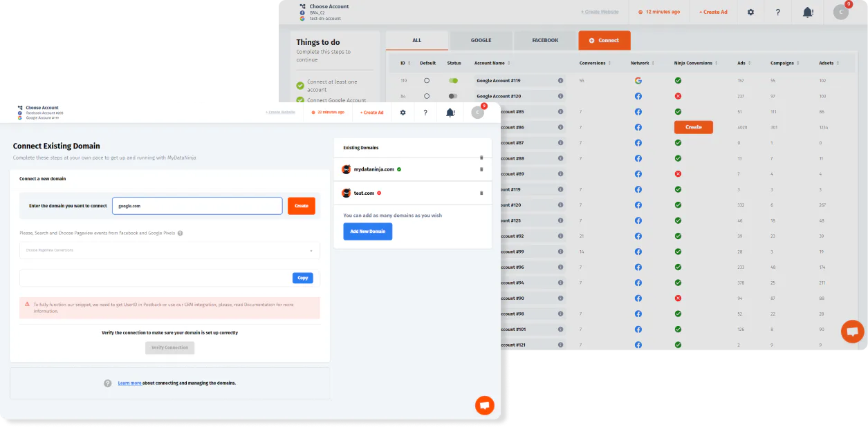This screenshot has height=427, width=868.
Task: Click 12 minutes ago sync indicator in back window
Action: pos(659,12)
